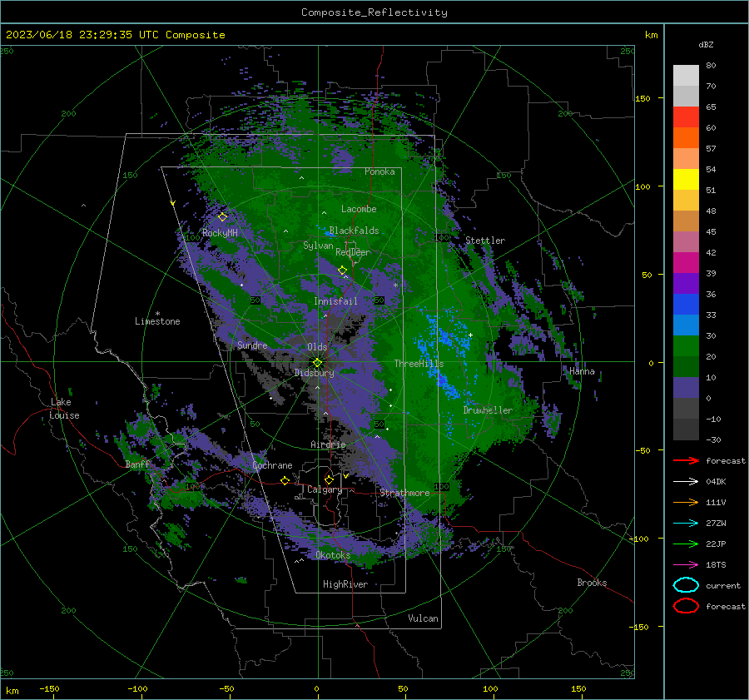Screen dimensions: 749x700
Task: Click the Olds town label
Action: pyautogui.click(x=317, y=347)
